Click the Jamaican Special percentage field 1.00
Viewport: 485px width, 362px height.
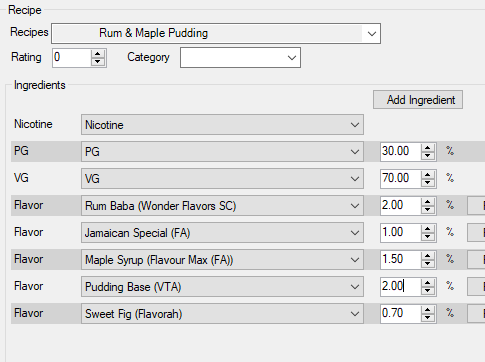[x=400, y=232]
